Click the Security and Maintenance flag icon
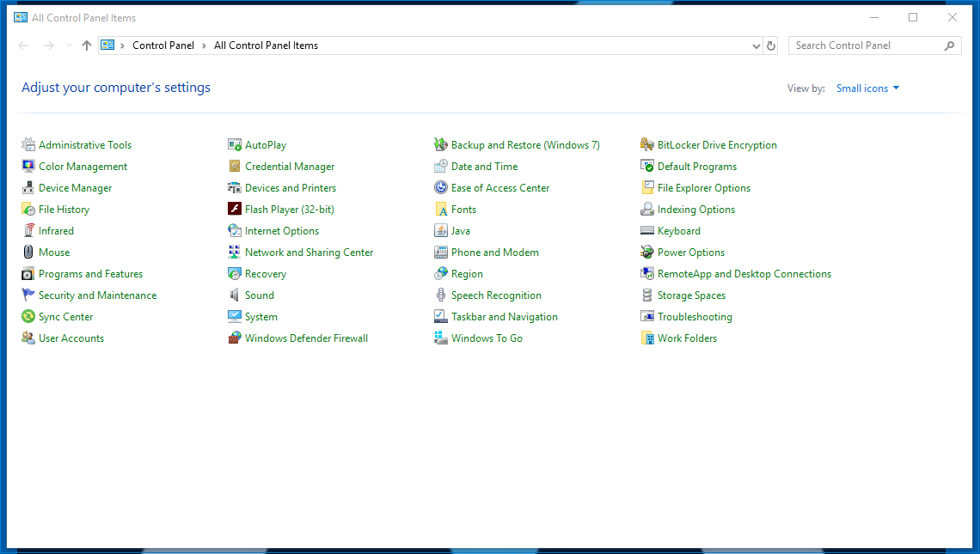The image size is (980, 554). pyautogui.click(x=28, y=295)
